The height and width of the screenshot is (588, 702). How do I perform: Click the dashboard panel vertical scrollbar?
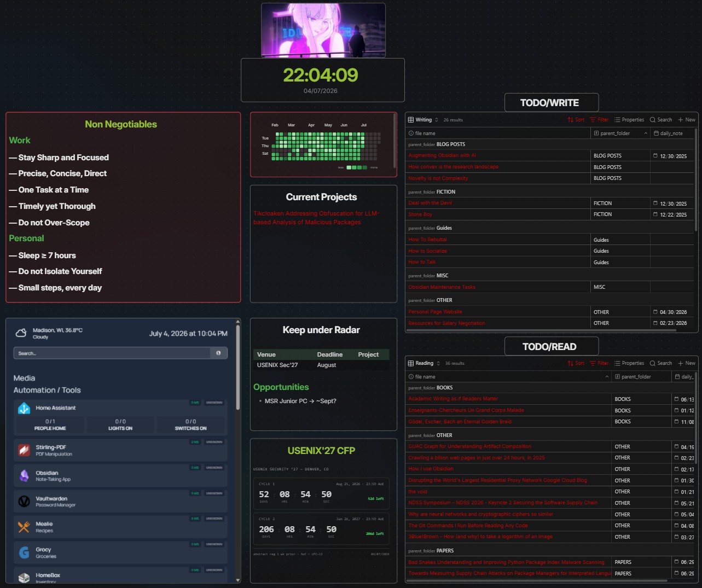pyautogui.click(x=238, y=368)
